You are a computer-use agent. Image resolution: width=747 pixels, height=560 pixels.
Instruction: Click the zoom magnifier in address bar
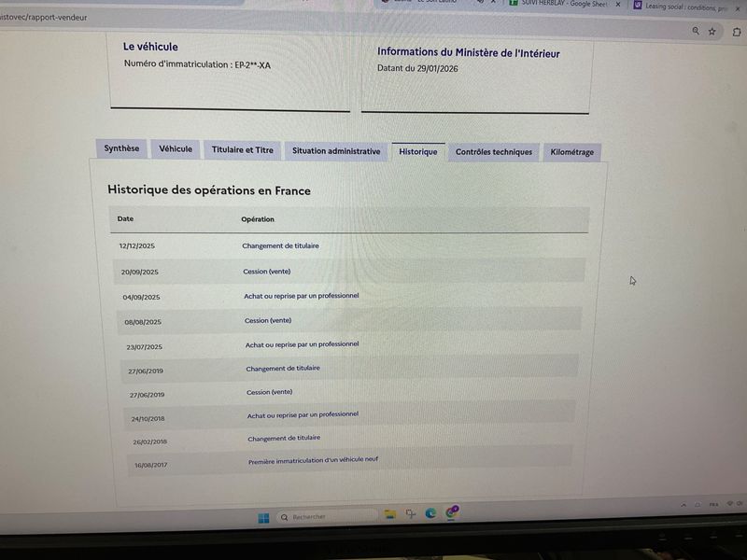695,31
